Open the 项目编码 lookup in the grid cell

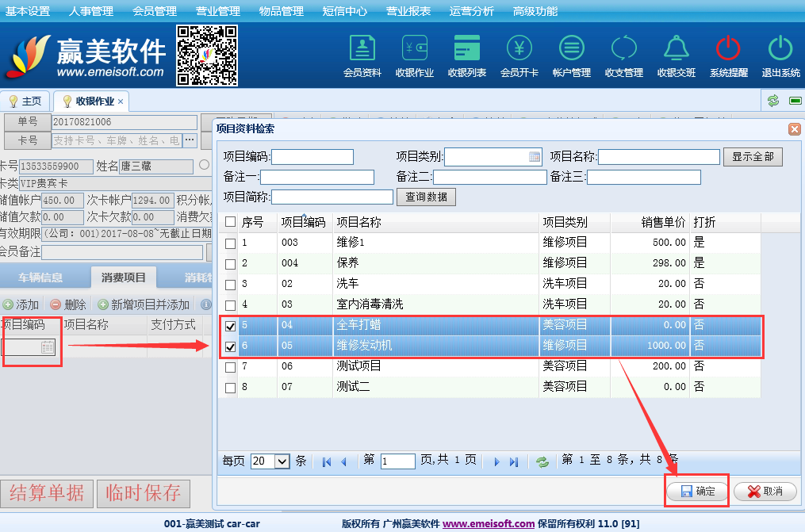(x=47, y=347)
